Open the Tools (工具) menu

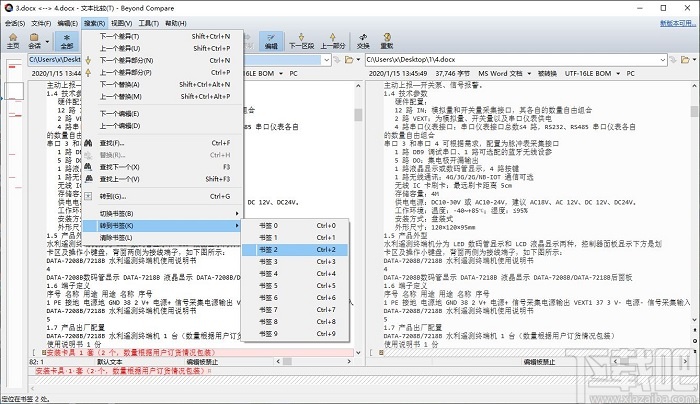[x=149, y=23]
